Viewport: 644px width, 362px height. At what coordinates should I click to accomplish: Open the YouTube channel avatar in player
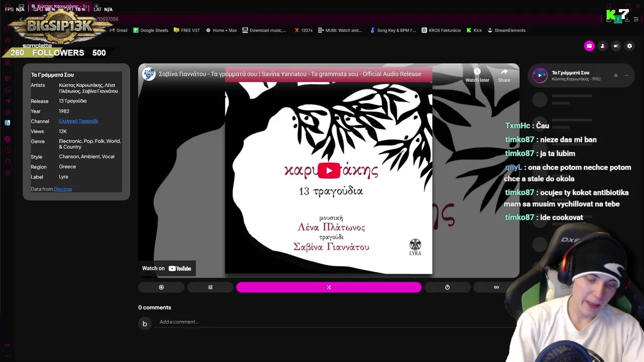coord(148,74)
